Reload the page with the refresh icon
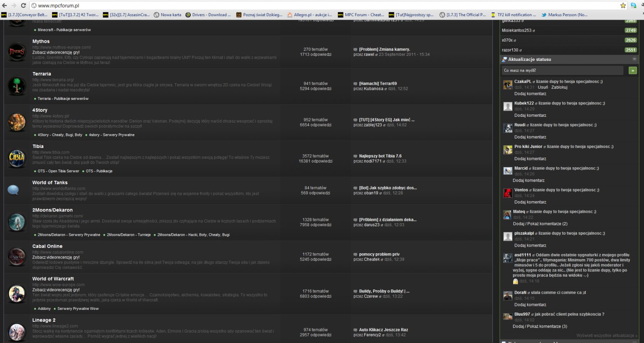The image size is (644, 343). click(x=23, y=5)
